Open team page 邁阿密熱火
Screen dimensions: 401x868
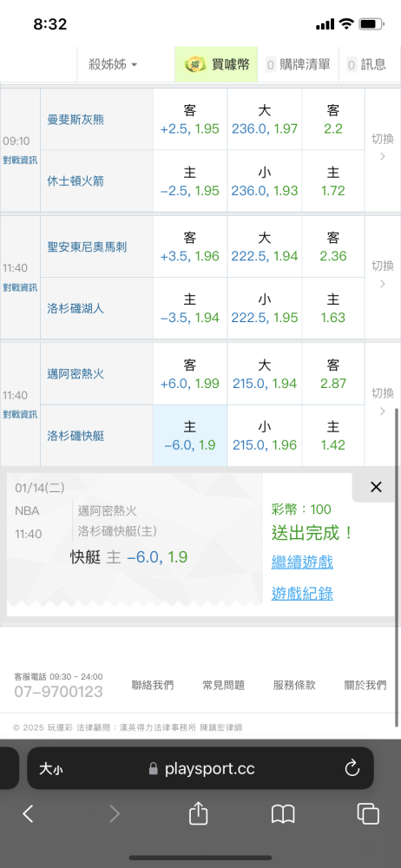point(76,373)
